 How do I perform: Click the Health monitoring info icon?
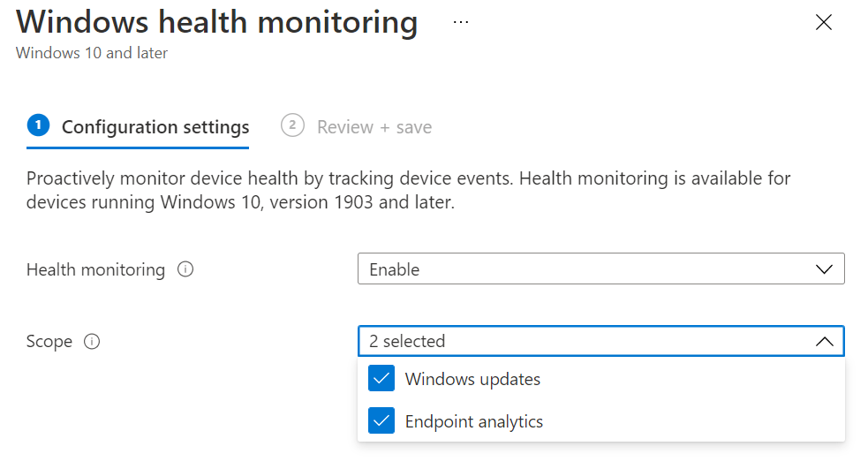(185, 270)
